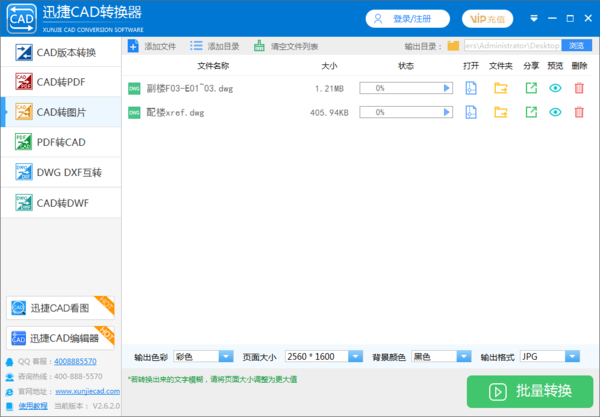The height and width of the screenshot is (417, 600).
Task: Open the QQ客服 4008885570 link
Action: tap(75, 361)
